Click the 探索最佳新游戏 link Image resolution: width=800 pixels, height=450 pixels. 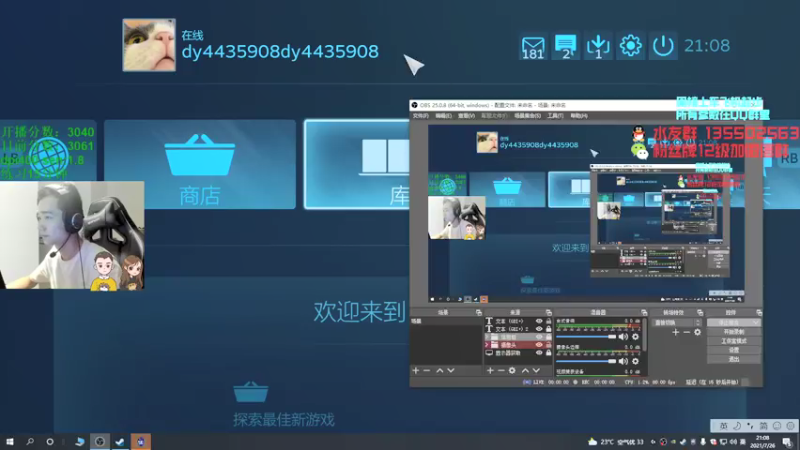[284, 420]
